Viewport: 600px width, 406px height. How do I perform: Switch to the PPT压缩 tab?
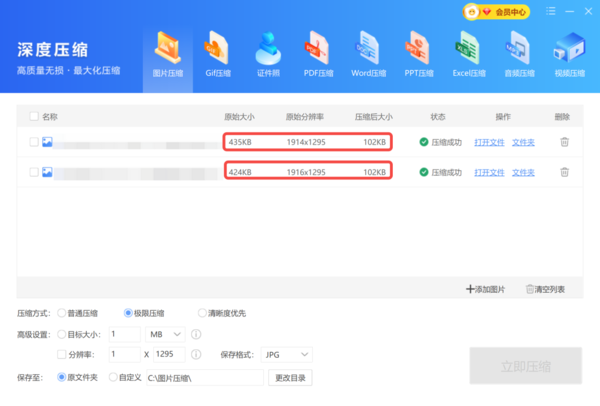(419, 55)
